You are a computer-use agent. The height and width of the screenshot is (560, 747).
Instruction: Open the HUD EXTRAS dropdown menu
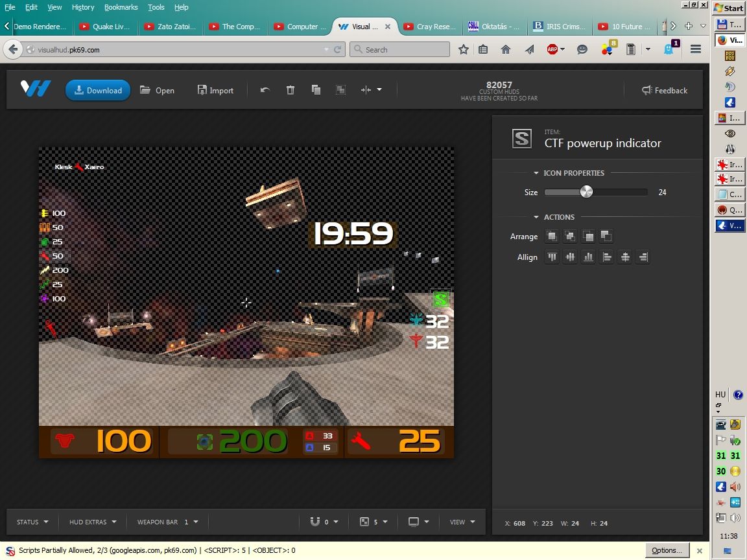point(93,522)
